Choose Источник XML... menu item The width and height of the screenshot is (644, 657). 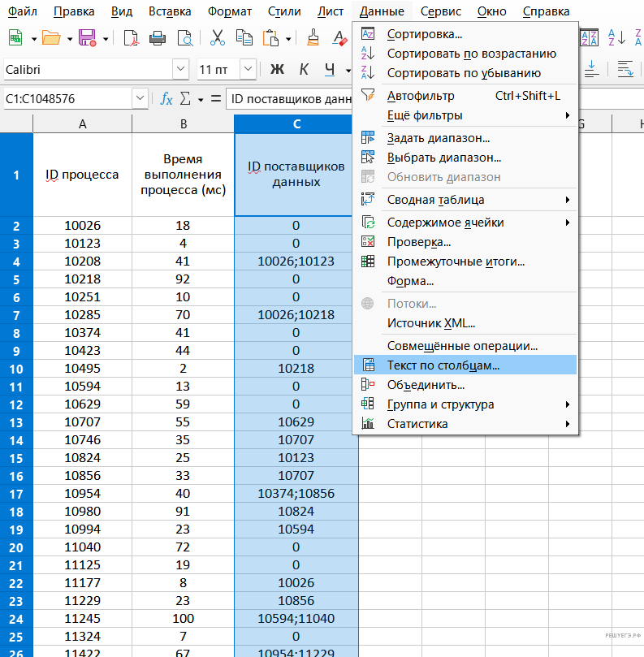[465, 323]
